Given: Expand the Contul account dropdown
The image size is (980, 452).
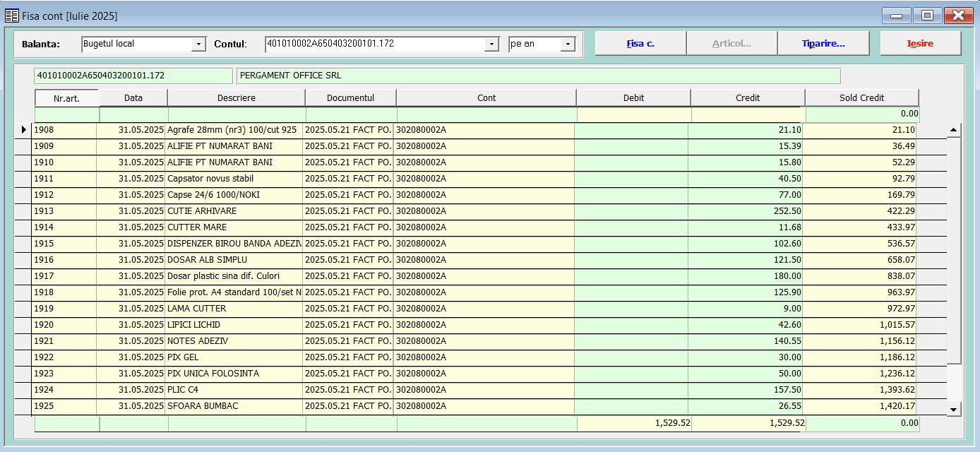Looking at the screenshot, I should coord(491,44).
